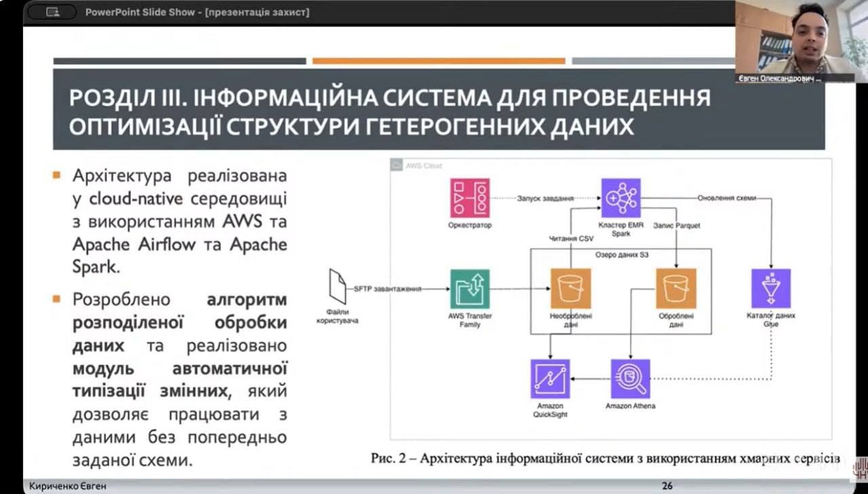Click the purple EMR Spark cluster icon
The image size is (868, 494).
620,198
